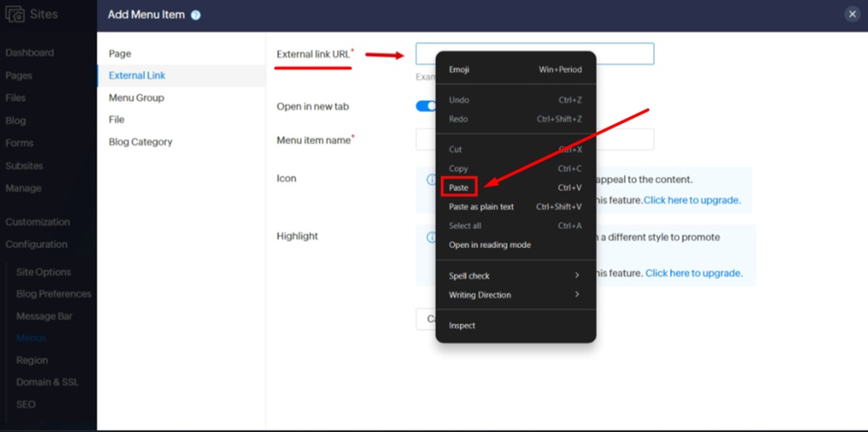Open Subsites in the sidebar
The image size is (868, 432).
[x=24, y=166]
